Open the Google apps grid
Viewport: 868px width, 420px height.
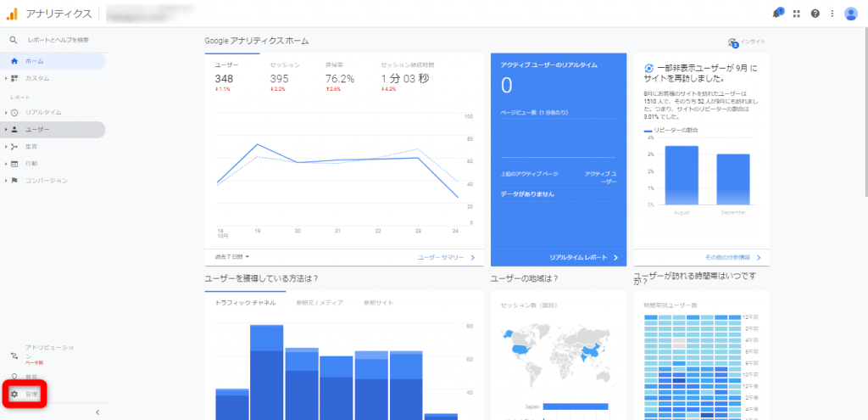click(797, 14)
